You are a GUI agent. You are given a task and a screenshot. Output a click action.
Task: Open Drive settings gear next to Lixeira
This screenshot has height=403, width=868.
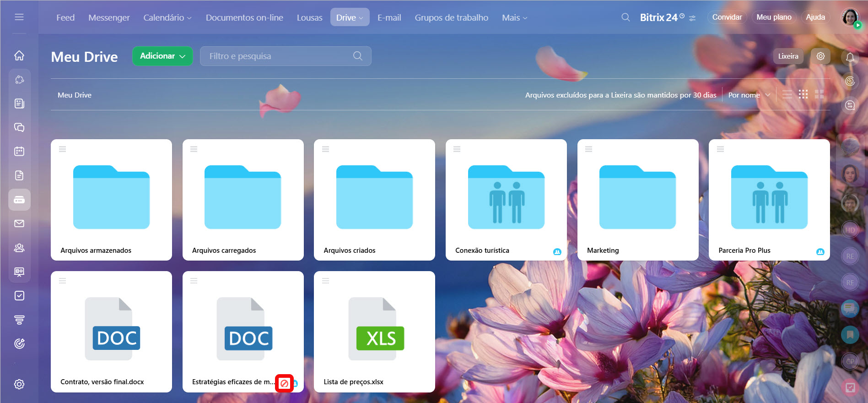[820, 56]
